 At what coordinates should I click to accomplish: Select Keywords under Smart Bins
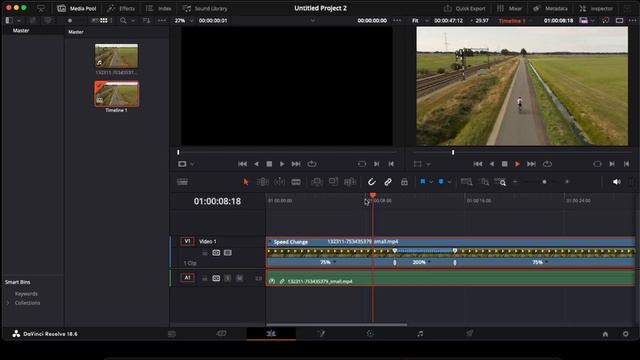(26, 294)
